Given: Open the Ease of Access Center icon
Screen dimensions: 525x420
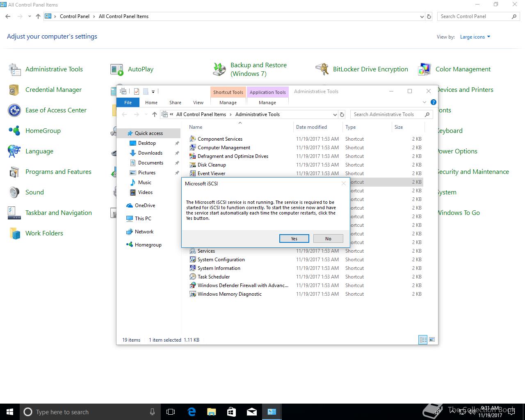Looking at the screenshot, I should pos(15,110).
